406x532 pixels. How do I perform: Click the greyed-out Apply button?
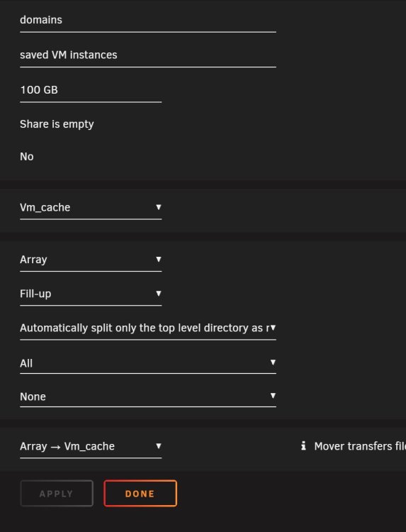(x=57, y=494)
